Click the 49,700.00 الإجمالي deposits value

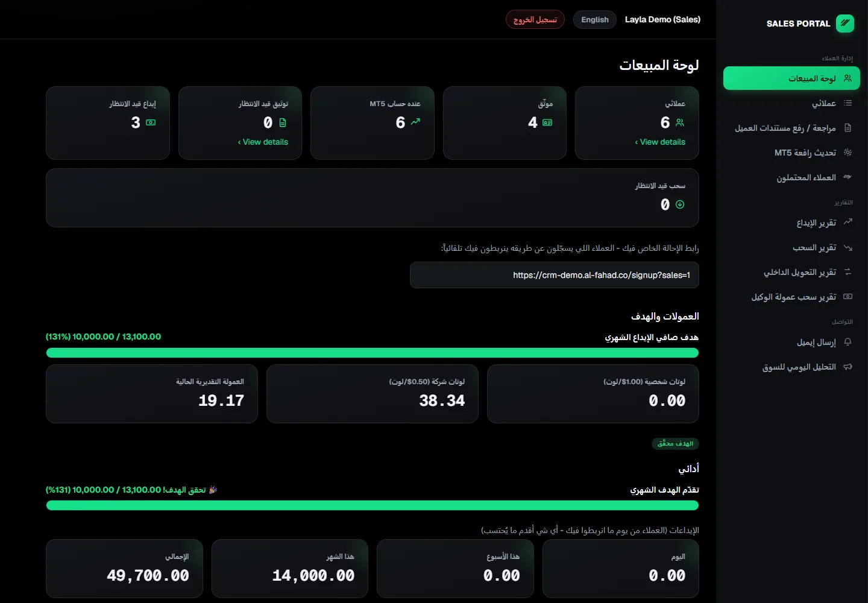(x=148, y=575)
